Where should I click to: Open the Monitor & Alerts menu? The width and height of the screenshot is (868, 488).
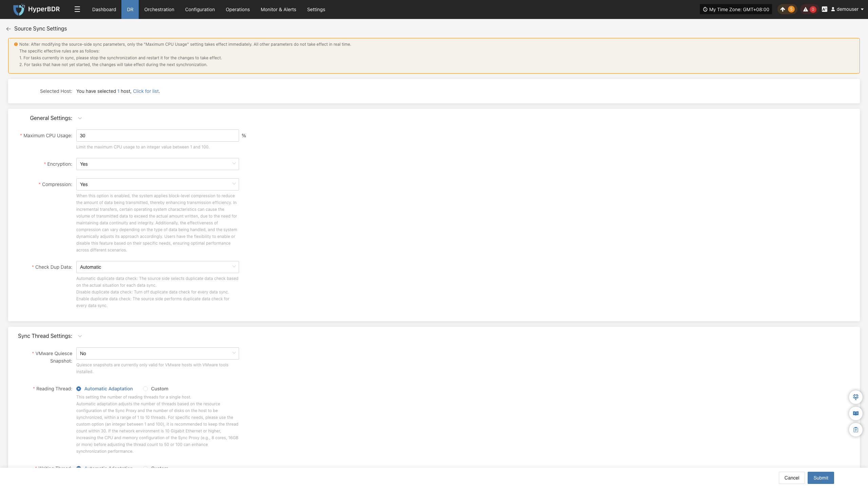click(278, 9)
